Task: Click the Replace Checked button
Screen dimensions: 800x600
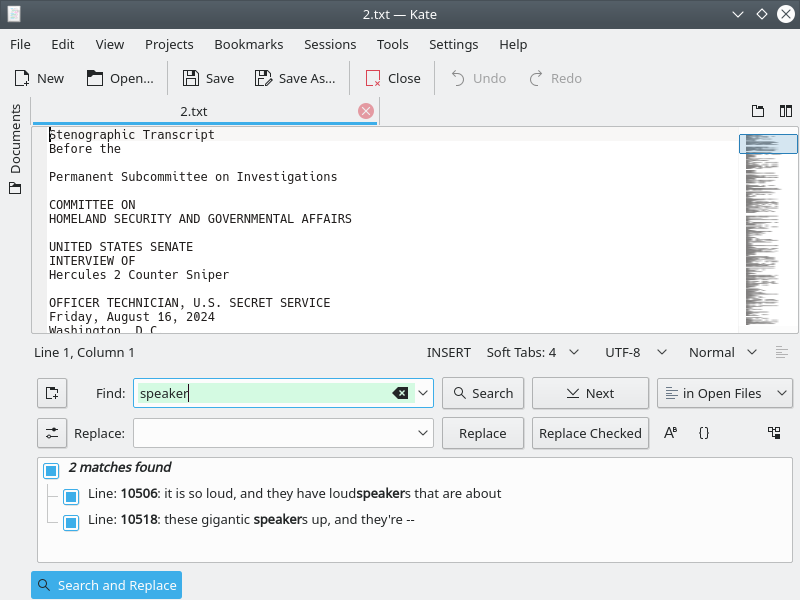Action: click(590, 433)
